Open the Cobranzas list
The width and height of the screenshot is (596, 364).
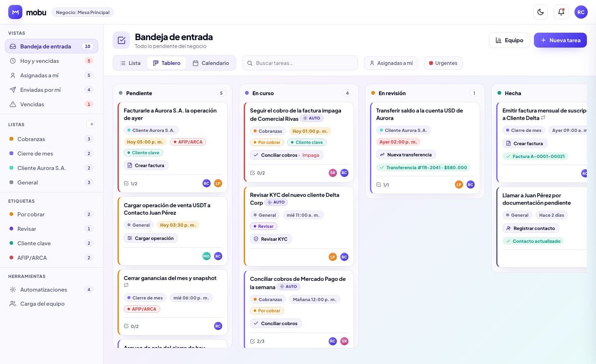coord(51,139)
